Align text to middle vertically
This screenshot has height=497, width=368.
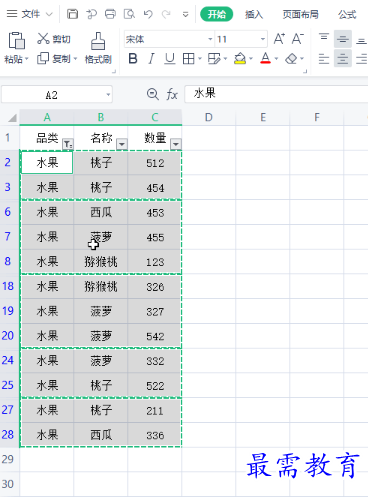[343, 39]
